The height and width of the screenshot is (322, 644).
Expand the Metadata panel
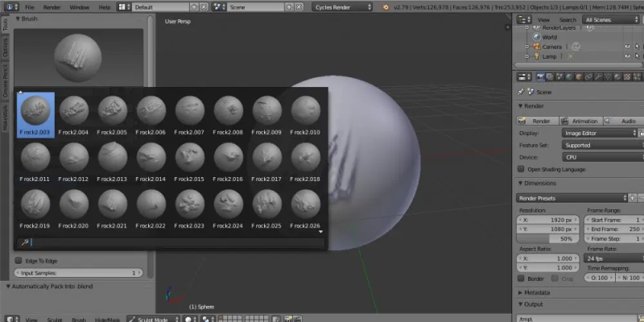(521, 293)
